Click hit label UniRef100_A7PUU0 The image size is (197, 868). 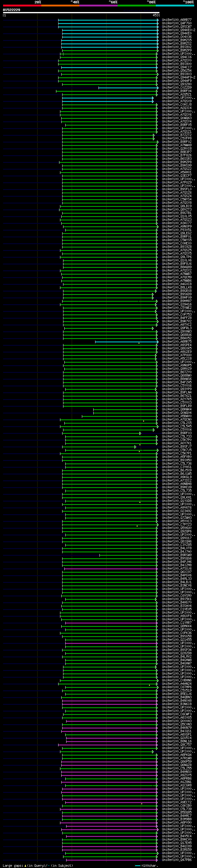click(x=177, y=355)
